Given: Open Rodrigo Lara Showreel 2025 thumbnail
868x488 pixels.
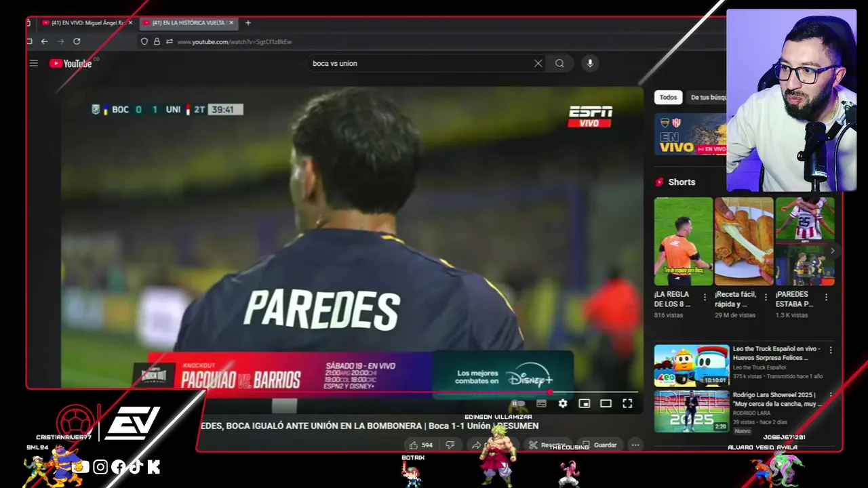Looking at the screenshot, I should [x=691, y=411].
